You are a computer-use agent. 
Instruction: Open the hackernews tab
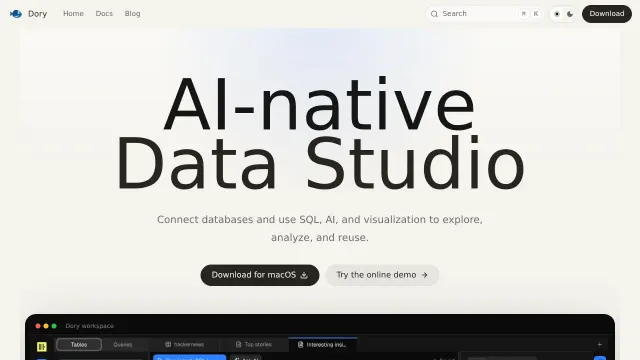184,344
